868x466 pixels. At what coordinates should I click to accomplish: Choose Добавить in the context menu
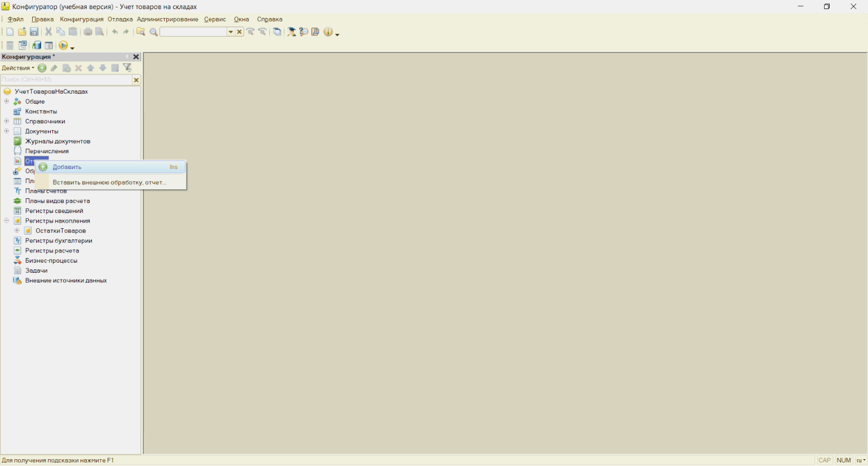pos(110,167)
